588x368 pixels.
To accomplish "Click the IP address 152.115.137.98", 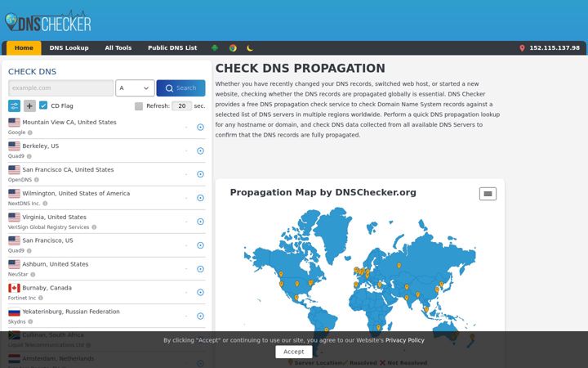I will coord(555,48).
